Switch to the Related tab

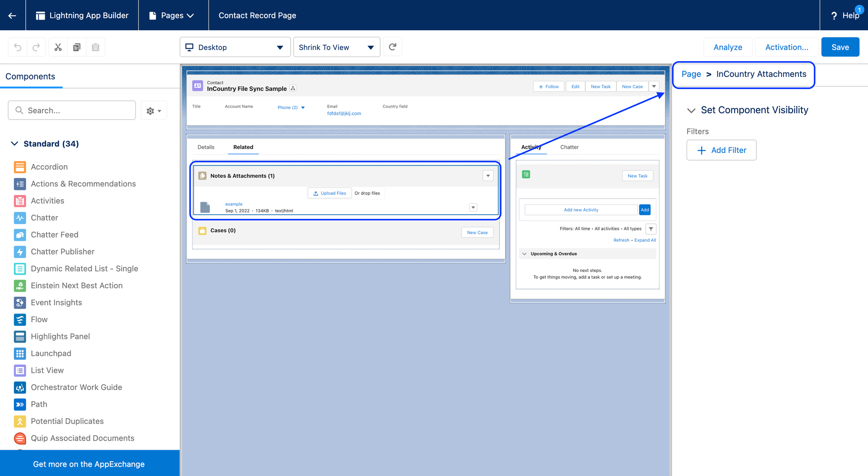[243, 147]
